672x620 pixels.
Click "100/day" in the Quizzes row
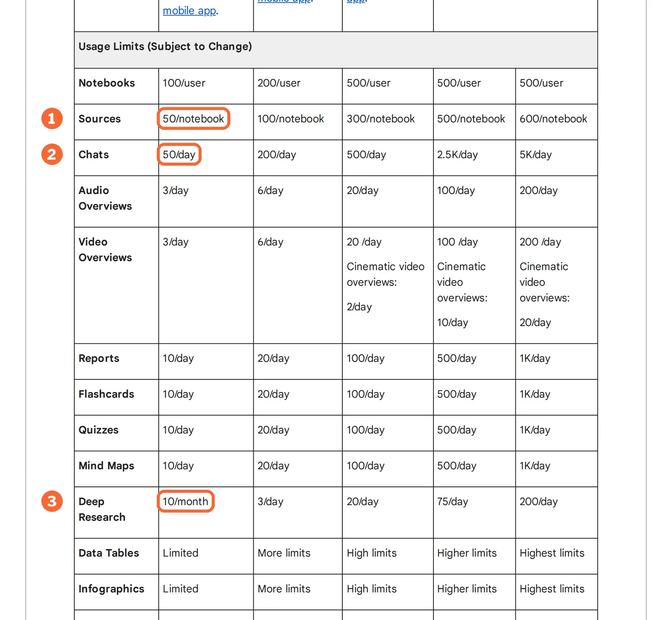click(365, 430)
